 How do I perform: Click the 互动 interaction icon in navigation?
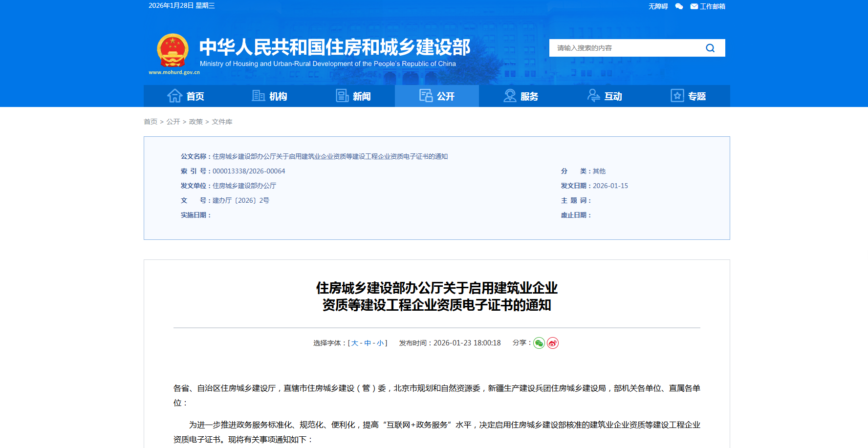click(x=593, y=96)
